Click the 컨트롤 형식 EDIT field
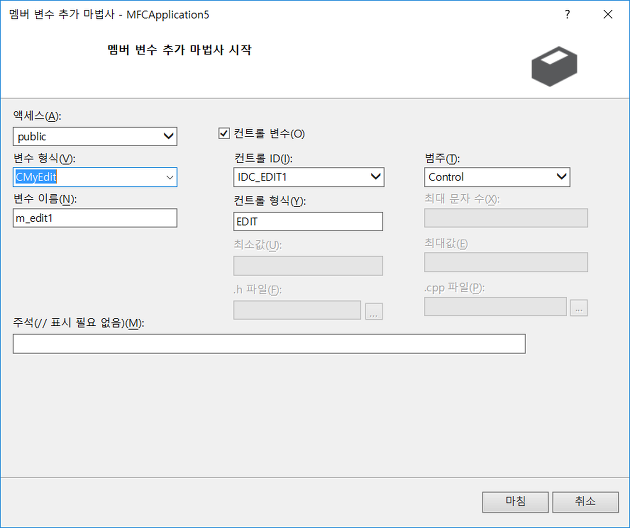Screen dimensions: 630x528 (x=308, y=221)
